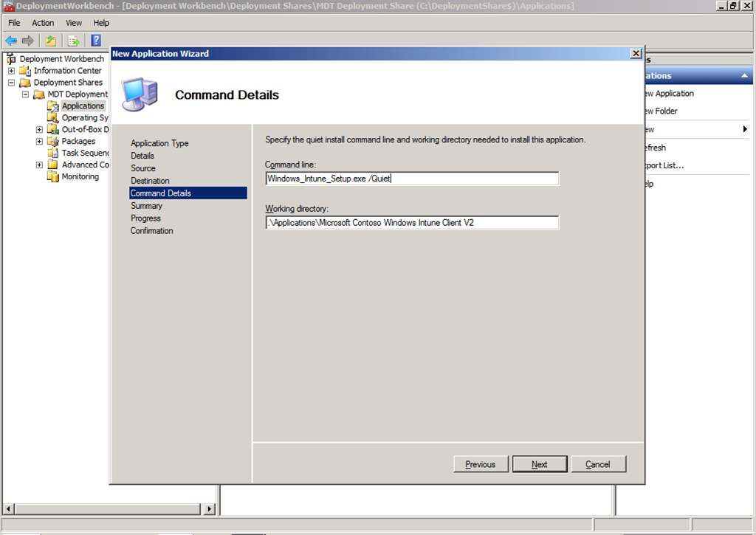This screenshot has width=756, height=535.
Task: Open the View menu
Action: coord(74,23)
